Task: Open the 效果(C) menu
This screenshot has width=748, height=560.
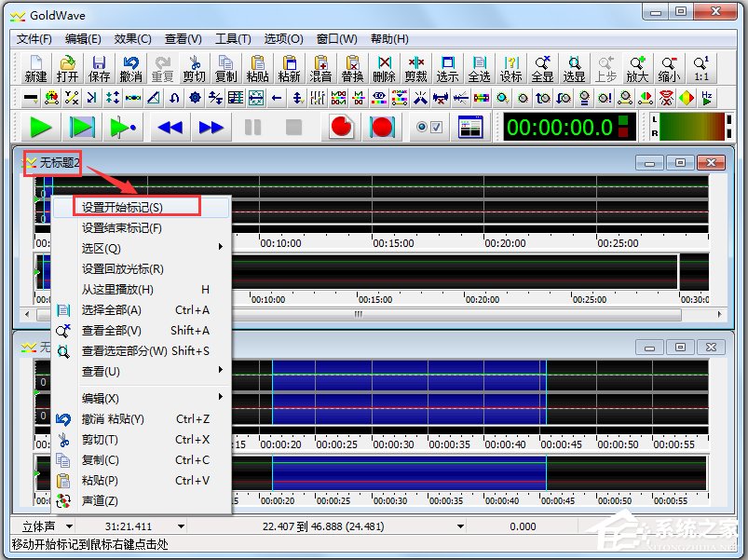Action: pyautogui.click(x=132, y=38)
